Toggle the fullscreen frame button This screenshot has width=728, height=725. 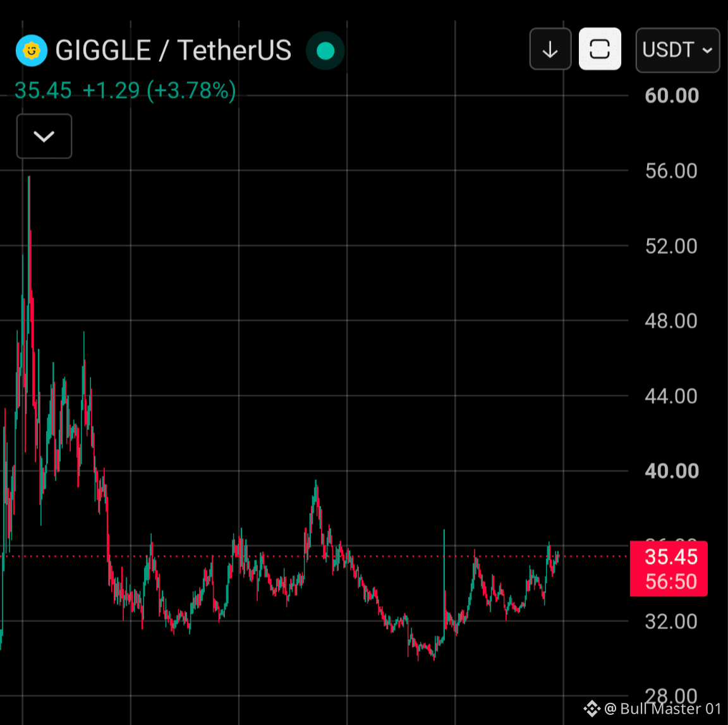pos(599,49)
